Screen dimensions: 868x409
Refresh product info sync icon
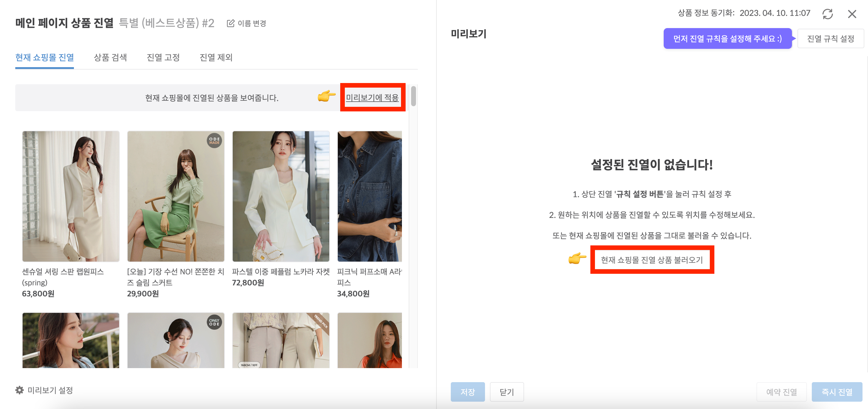827,14
